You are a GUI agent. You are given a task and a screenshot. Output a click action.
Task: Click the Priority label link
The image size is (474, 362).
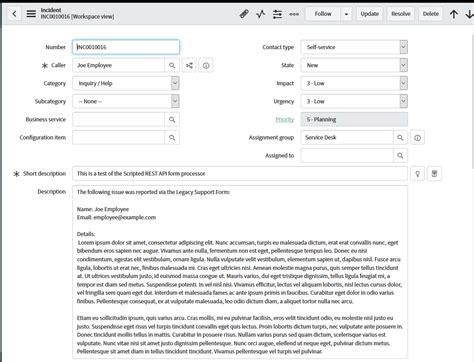tap(285, 119)
